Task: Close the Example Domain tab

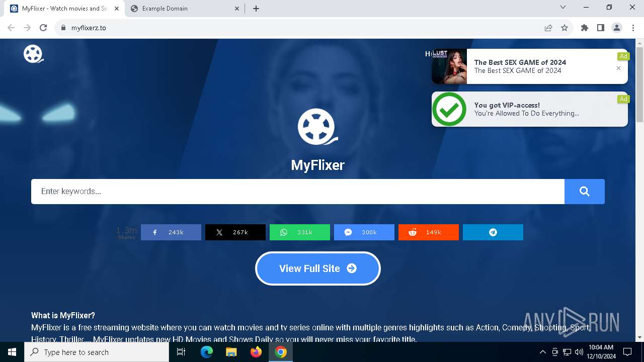Action: (x=237, y=9)
